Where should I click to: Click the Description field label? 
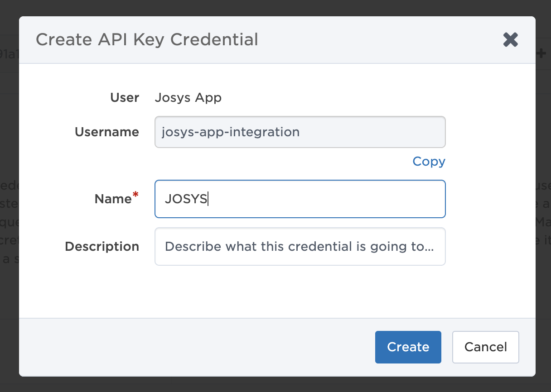102,247
